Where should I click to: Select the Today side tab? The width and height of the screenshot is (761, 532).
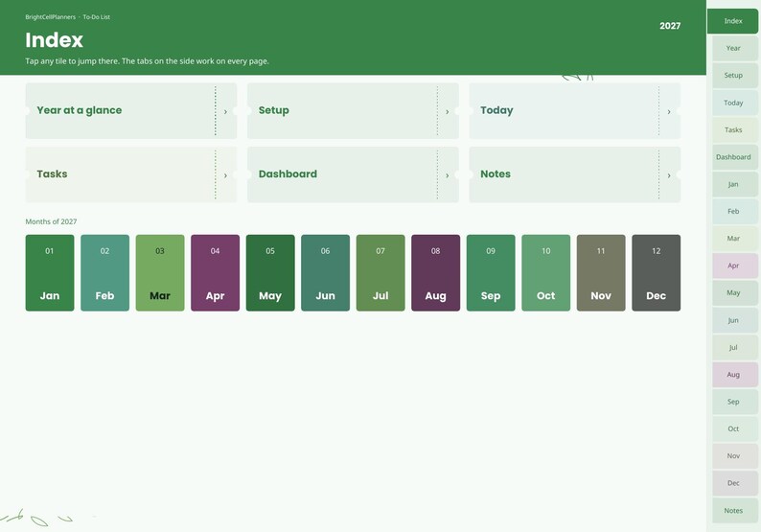(x=735, y=103)
